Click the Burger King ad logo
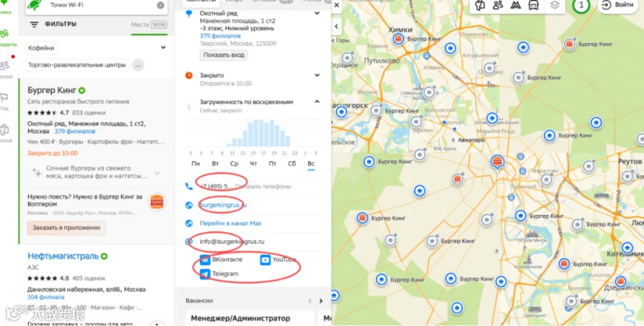This screenshot has height=326, width=644. point(157,202)
